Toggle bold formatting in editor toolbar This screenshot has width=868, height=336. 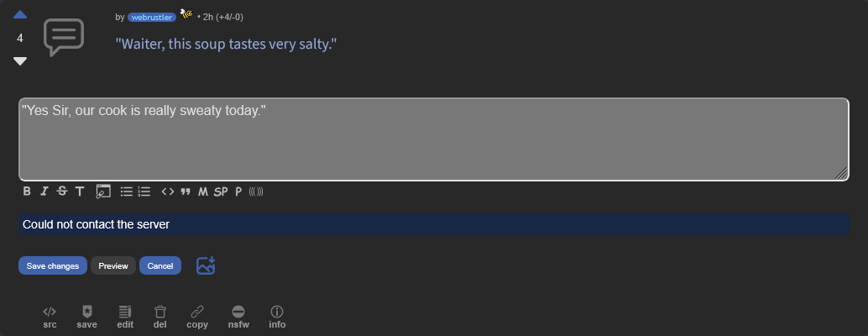click(27, 192)
